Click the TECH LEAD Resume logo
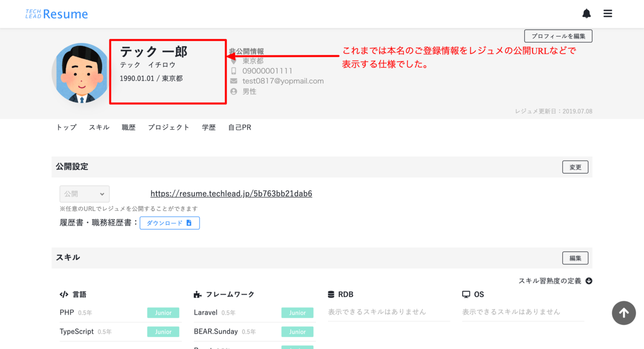The width and height of the screenshot is (644, 349). coord(56,14)
